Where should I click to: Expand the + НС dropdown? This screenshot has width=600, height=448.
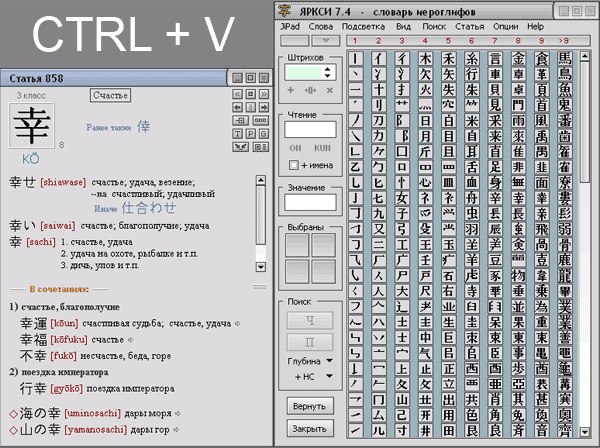point(329,376)
